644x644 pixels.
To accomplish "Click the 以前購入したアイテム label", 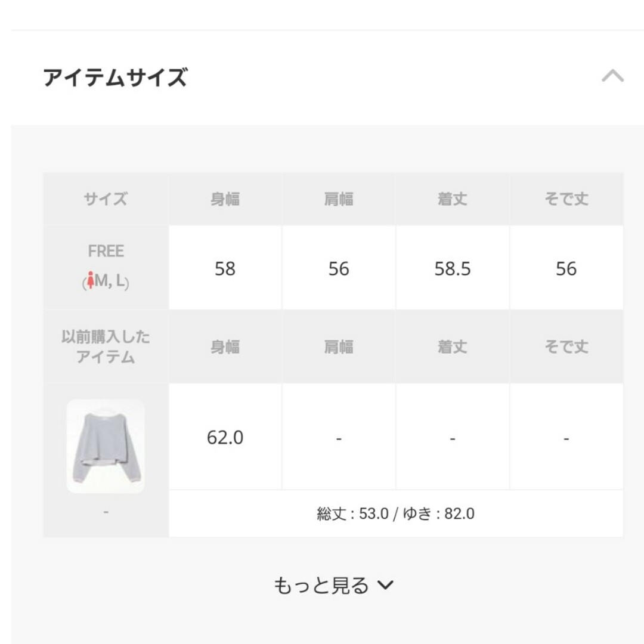I will pos(106,346).
